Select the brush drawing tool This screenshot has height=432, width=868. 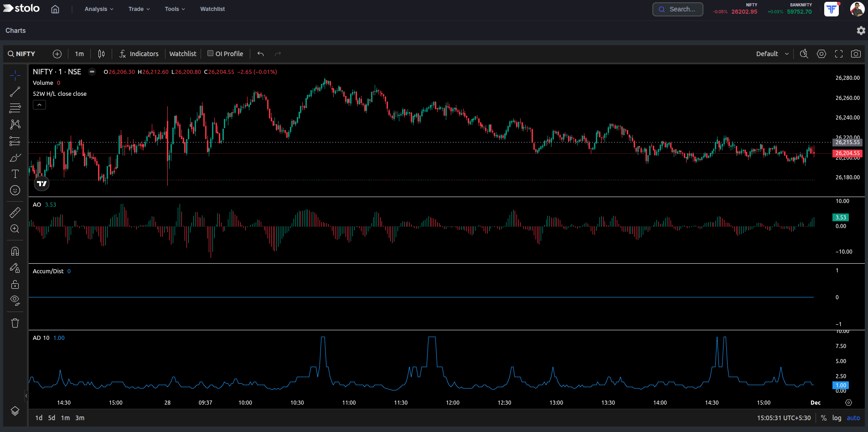coord(15,157)
